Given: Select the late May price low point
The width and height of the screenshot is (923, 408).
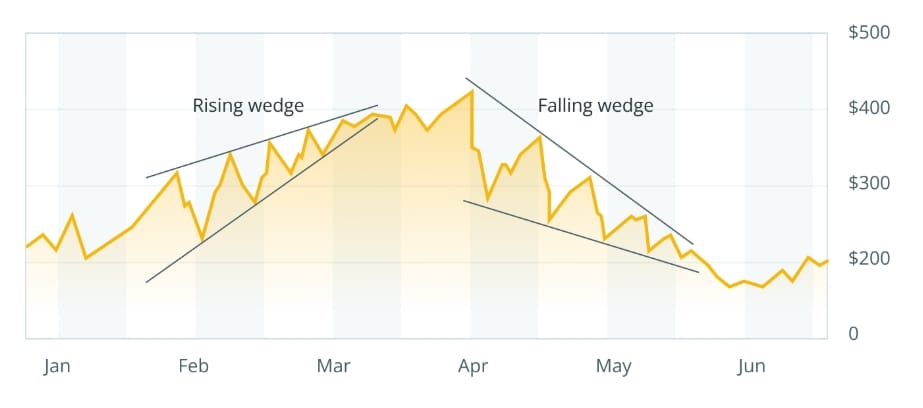Looking at the screenshot, I should pos(729,287).
